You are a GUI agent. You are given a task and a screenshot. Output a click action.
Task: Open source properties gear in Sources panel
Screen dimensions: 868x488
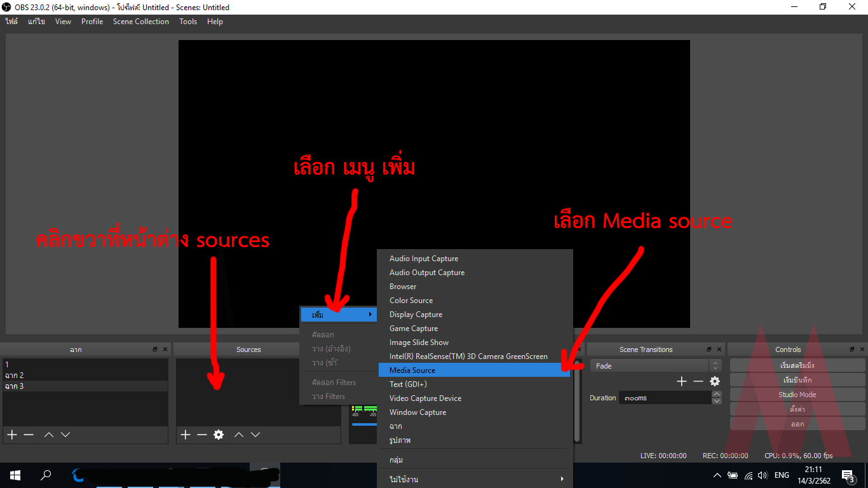click(219, 435)
